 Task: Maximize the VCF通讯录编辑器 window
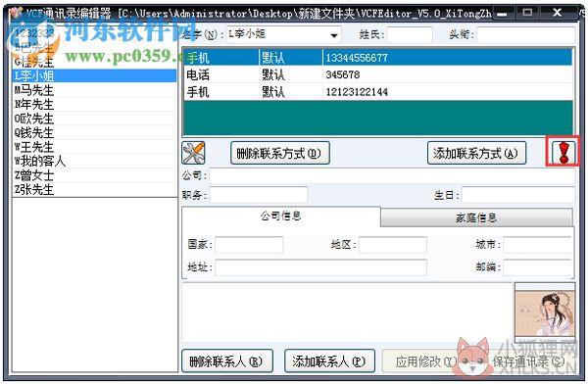click(x=527, y=13)
